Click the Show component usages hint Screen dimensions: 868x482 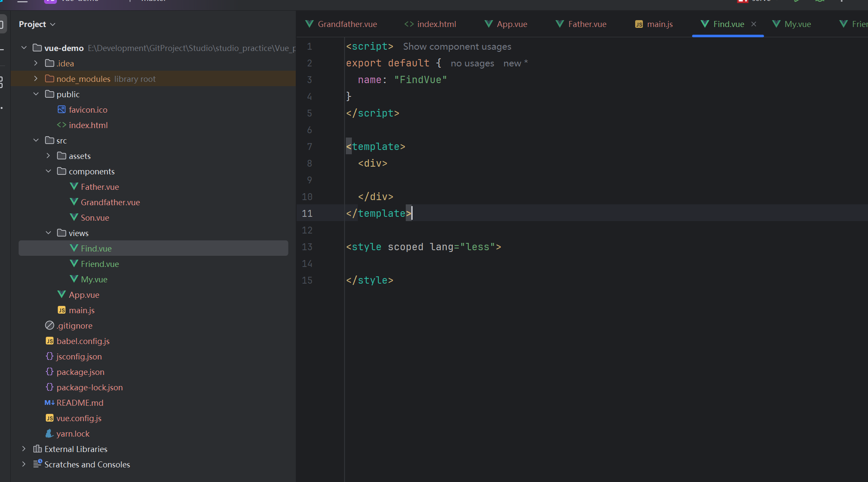point(457,47)
